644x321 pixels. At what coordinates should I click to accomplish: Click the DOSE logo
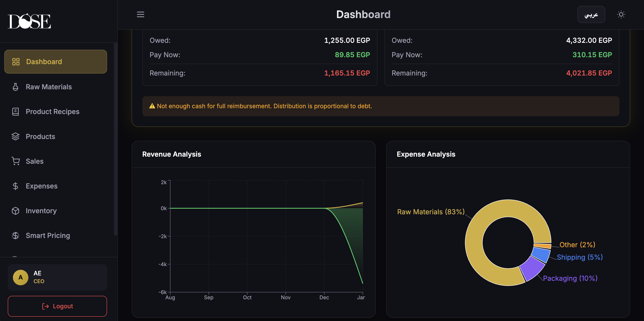coord(29,21)
